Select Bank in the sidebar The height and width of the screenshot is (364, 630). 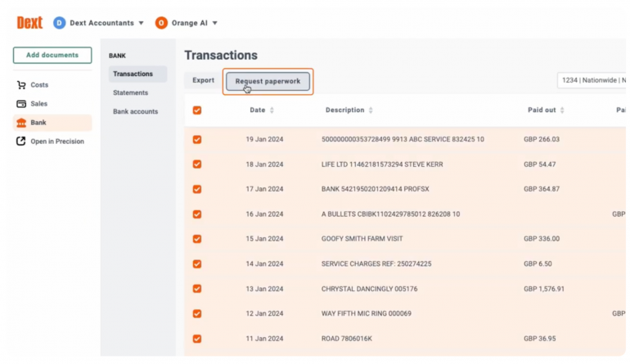pyautogui.click(x=52, y=123)
